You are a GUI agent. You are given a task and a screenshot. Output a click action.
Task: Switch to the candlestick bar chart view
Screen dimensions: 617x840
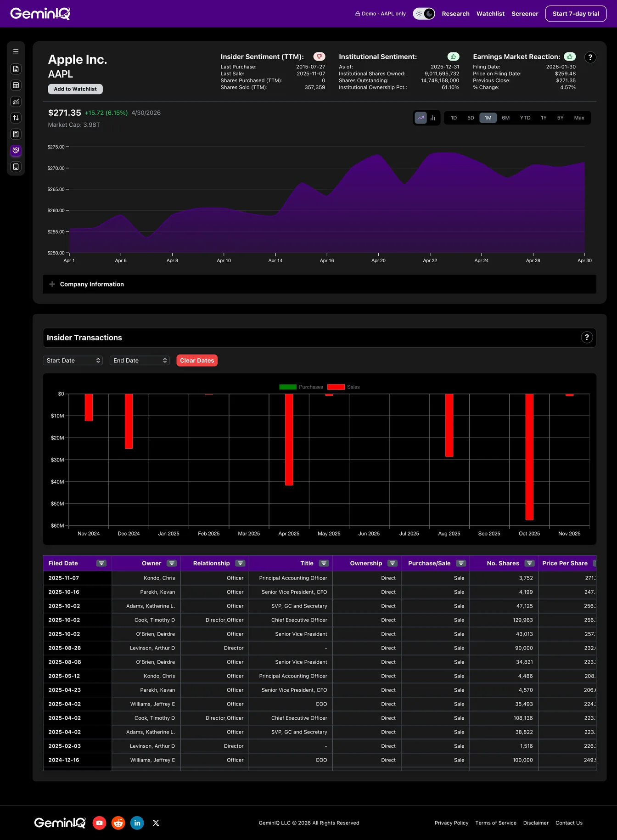pyautogui.click(x=432, y=118)
